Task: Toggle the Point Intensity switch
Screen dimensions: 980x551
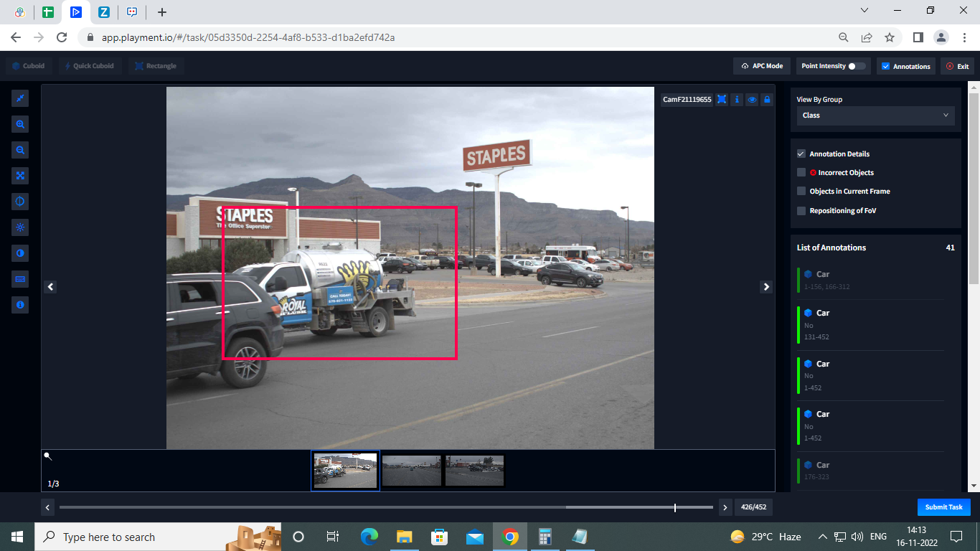Action: click(x=857, y=66)
